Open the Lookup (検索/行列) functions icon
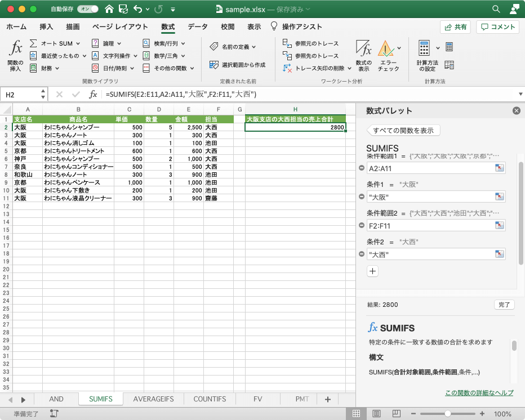This screenshot has width=525, height=420. pyautogui.click(x=146, y=43)
